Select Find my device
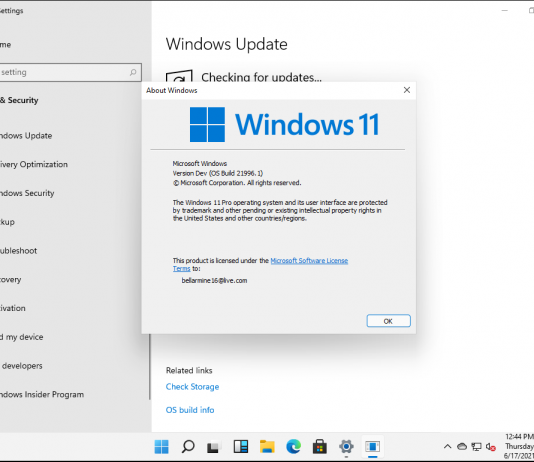The height and width of the screenshot is (462, 534). coord(21,337)
